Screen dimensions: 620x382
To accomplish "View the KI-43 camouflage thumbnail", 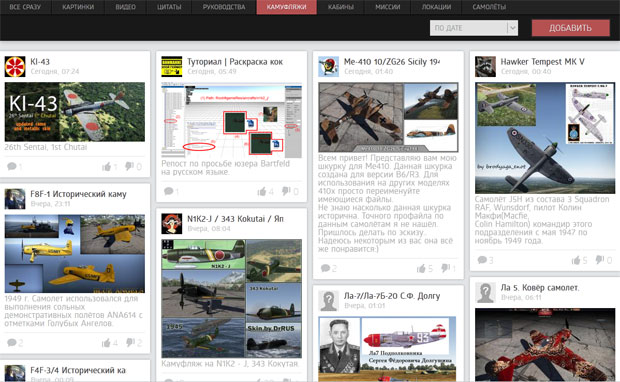I will [x=75, y=112].
